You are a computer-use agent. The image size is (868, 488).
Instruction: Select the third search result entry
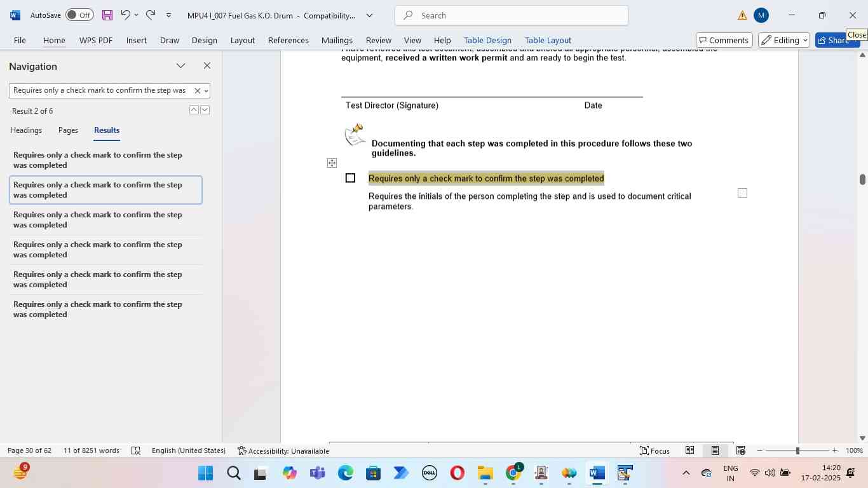tap(105, 220)
